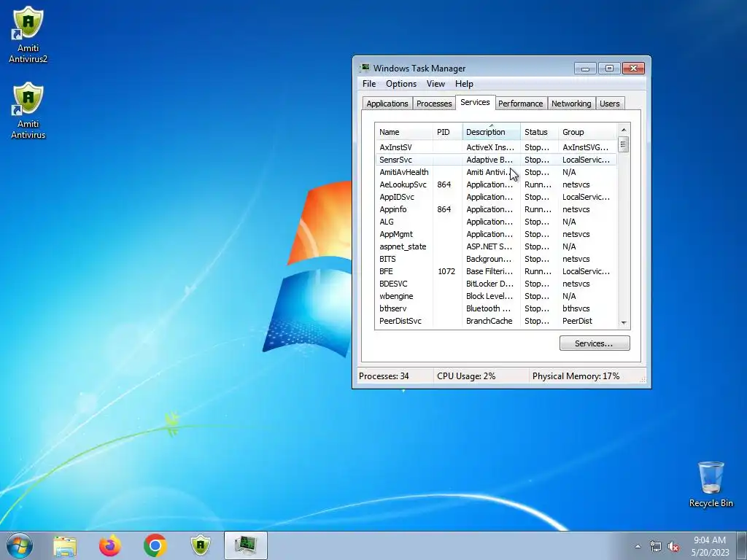Viewport: 747px width, 560px height.
Task: Click the network status tray icon
Action: [x=656, y=547]
